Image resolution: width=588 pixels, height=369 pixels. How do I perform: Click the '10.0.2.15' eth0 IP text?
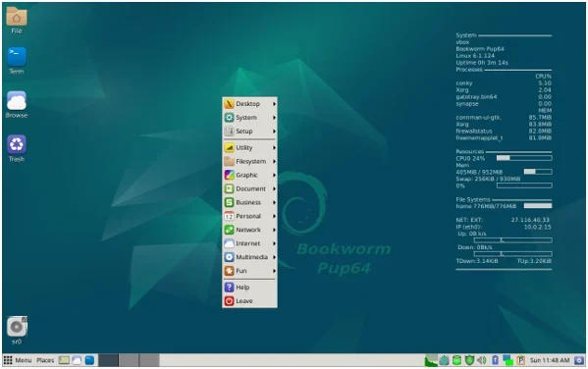coord(537,227)
